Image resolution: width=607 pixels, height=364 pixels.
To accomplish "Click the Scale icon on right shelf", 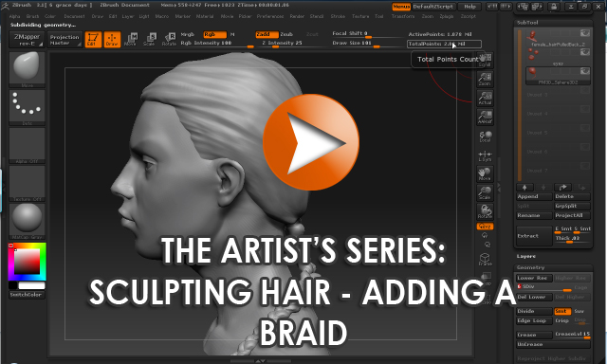I will point(485,193).
